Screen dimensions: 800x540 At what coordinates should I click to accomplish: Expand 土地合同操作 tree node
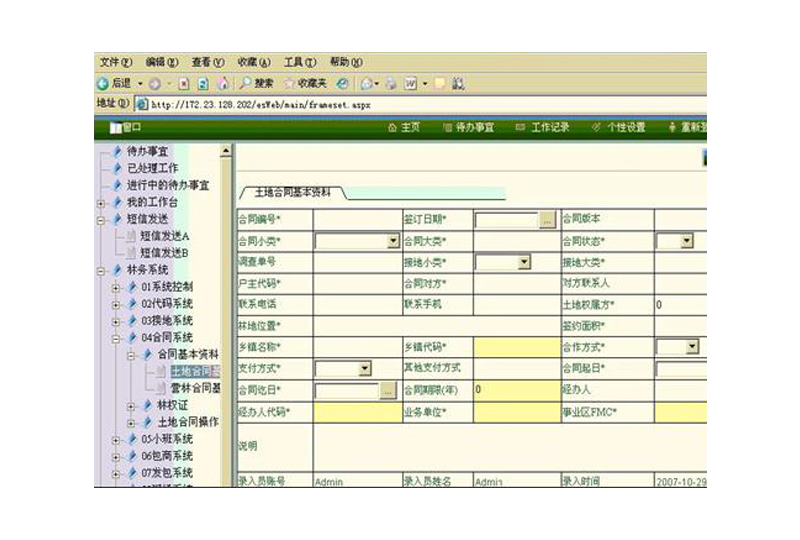tap(131, 423)
